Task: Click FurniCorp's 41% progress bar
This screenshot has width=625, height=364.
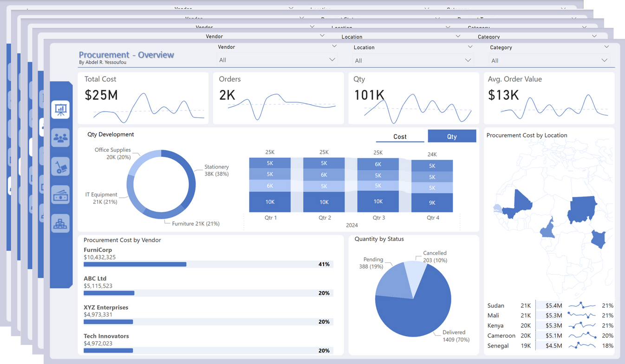Action: tap(135, 264)
